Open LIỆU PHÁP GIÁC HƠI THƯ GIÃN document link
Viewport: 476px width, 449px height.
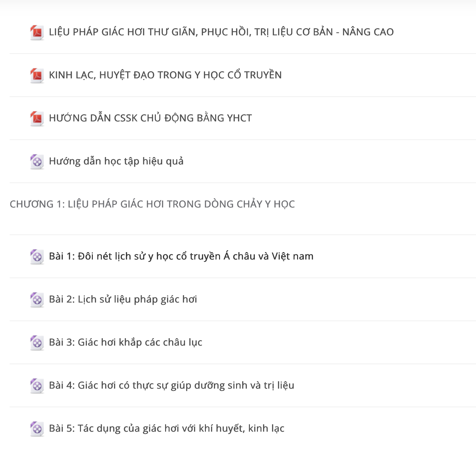coord(221,32)
